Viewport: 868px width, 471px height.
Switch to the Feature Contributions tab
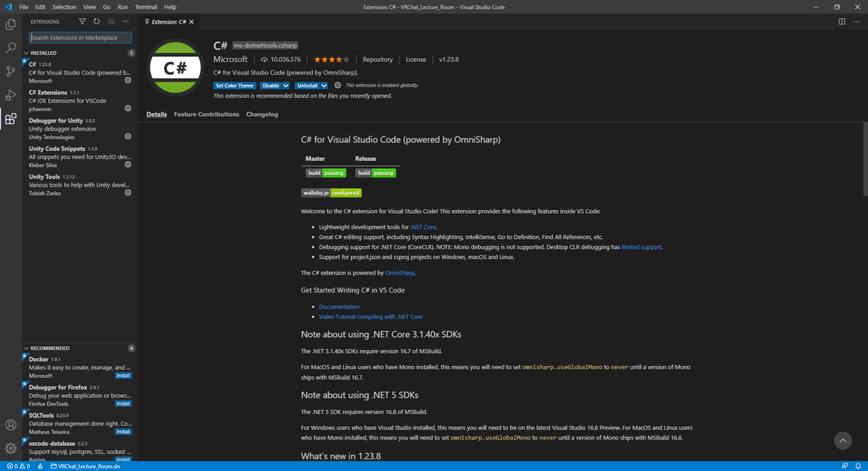206,114
